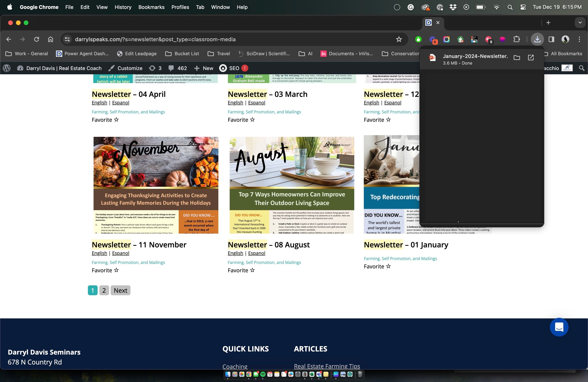588x382 pixels.
Task: Go to page 2 of results
Action: 104,290
